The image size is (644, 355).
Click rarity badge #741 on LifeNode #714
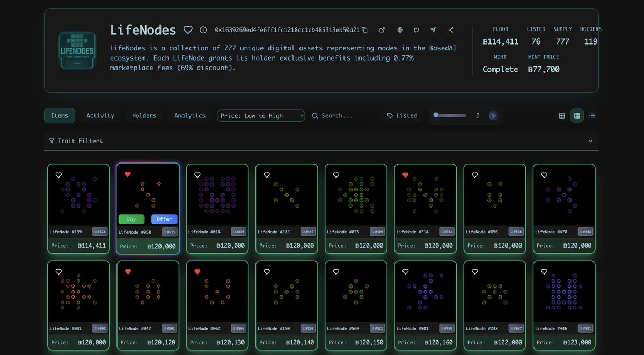click(x=447, y=232)
